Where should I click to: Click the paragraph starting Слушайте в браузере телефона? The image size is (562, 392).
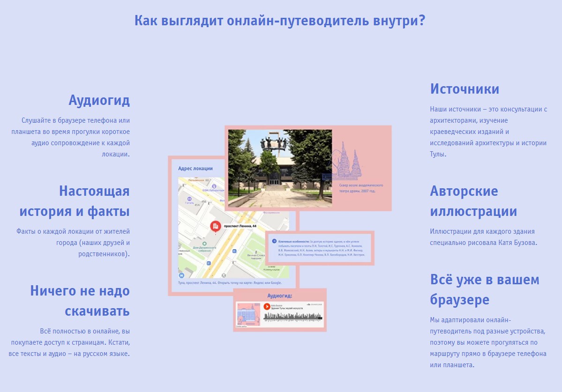71,137
